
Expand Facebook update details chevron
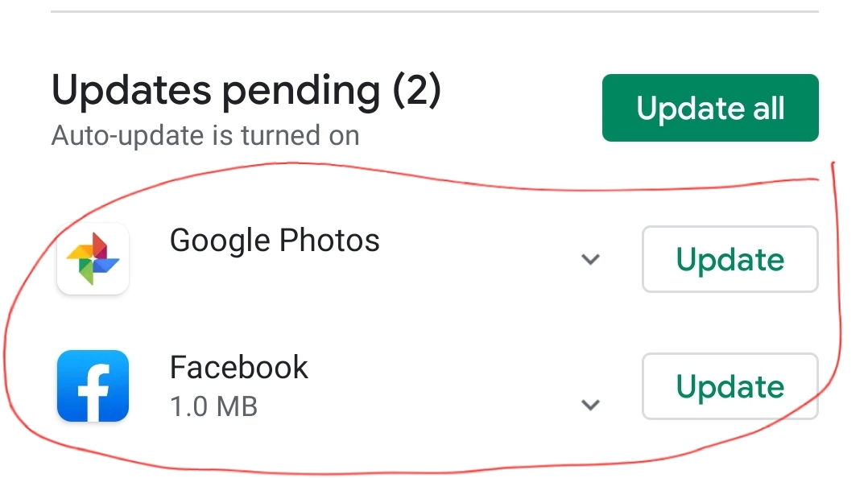591,405
